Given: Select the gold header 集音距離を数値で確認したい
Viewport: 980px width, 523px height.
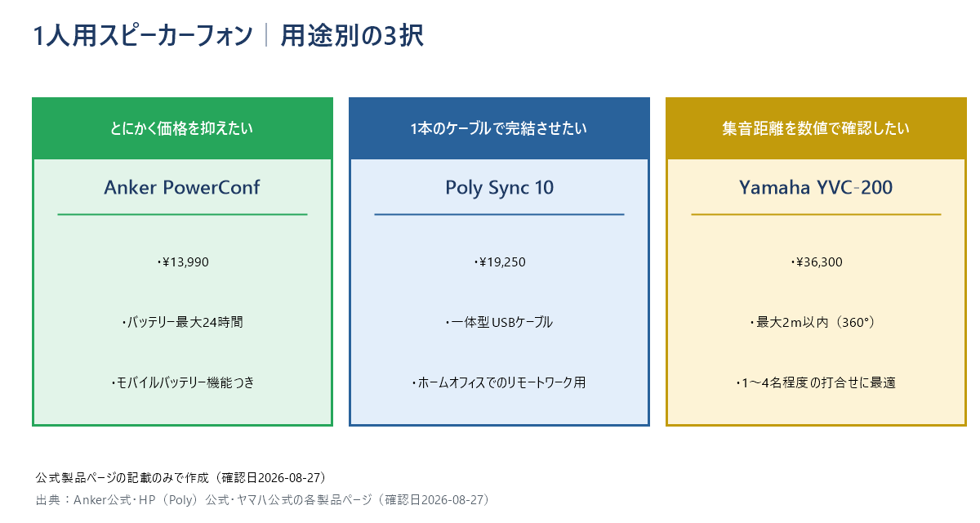Looking at the screenshot, I should (x=816, y=128).
